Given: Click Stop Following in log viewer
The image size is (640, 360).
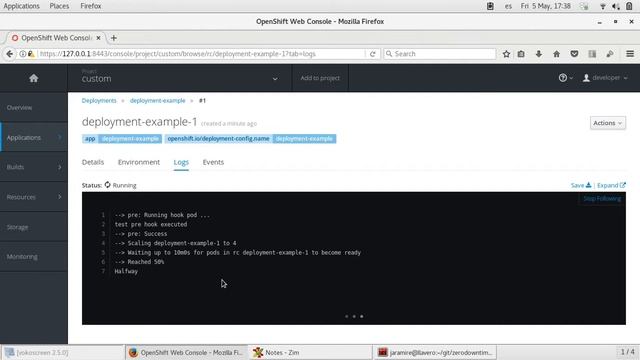Looking at the screenshot, I should [x=602, y=199].
